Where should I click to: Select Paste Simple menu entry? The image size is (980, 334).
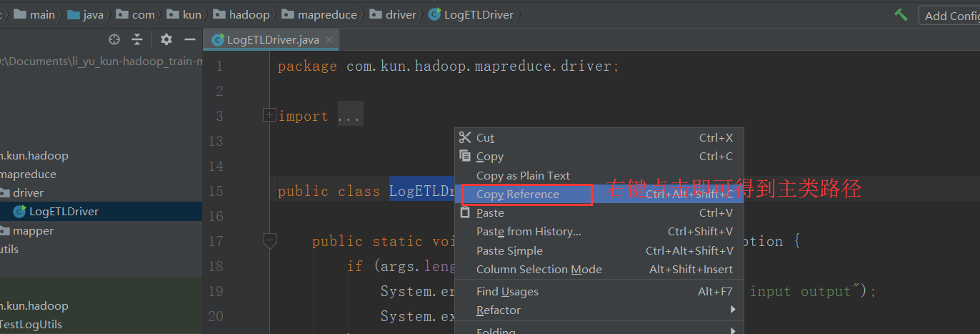click(599, 250)
